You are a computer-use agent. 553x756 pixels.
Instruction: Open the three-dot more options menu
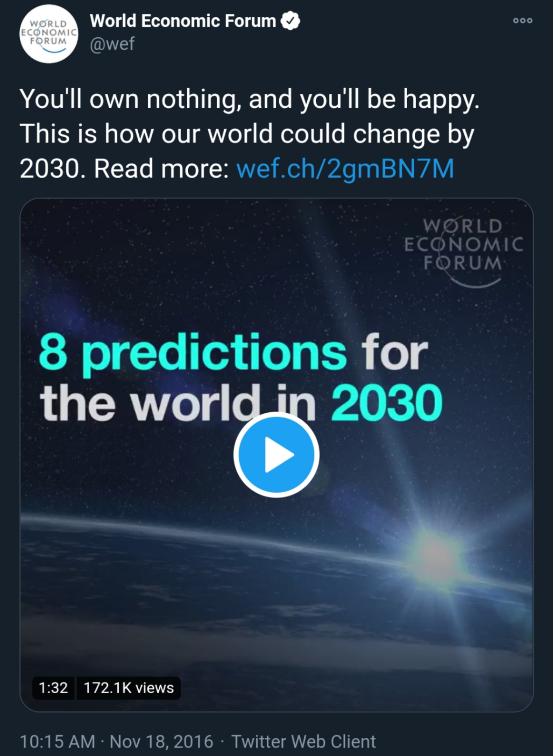tap(523, 21)
